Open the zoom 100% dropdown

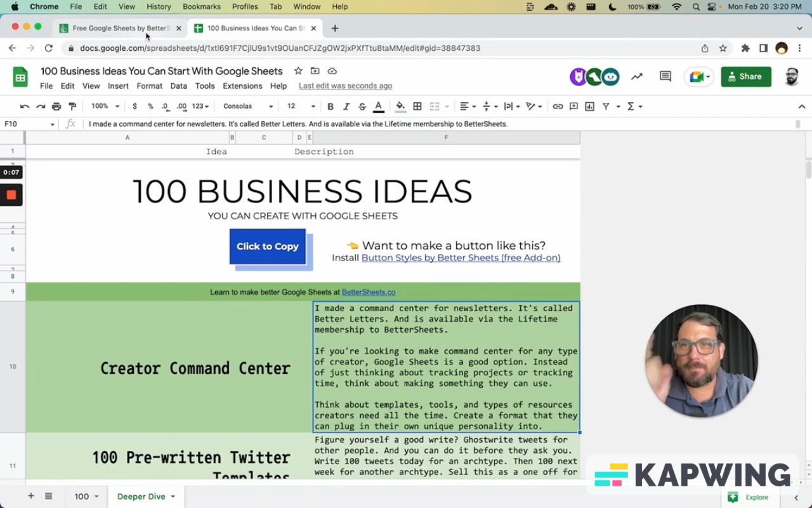click(105, 107)
